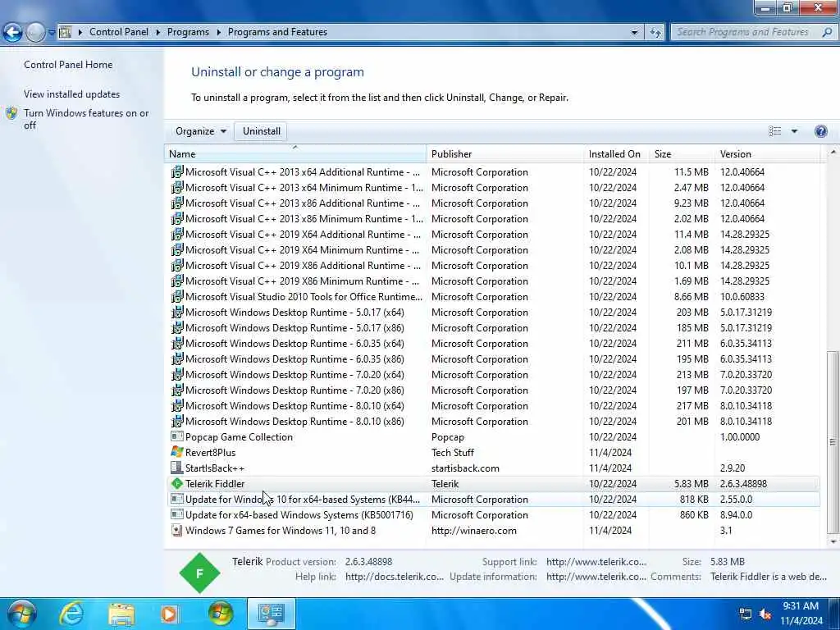Click icon of Visual C++ 2019 X64 Minimum Runtime
Screen dimensions: 840x630
[x=177, y=249]
